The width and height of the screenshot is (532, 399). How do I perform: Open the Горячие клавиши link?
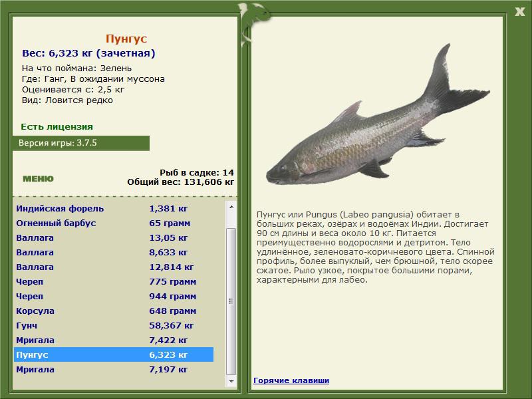point(291,380)
